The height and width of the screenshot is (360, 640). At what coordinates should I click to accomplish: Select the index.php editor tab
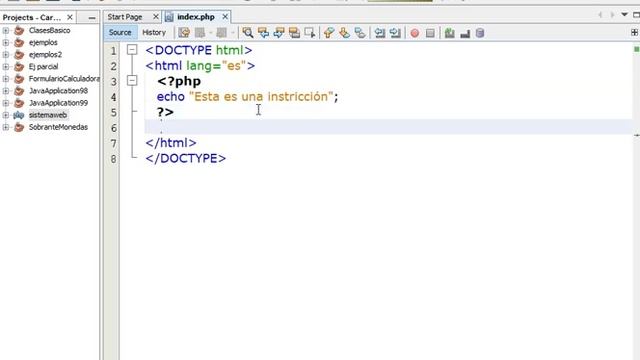196,17
